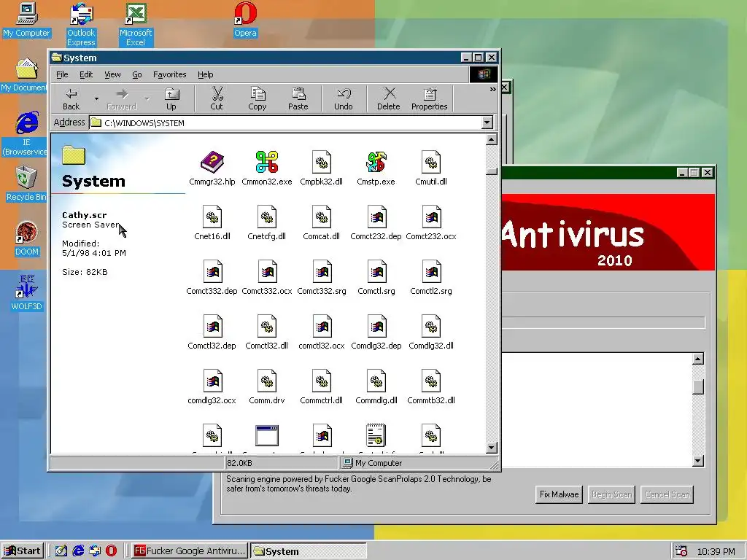747x560 pixels.
Task: Select the Comct332.srg file
Action: [x=322, y=278]
